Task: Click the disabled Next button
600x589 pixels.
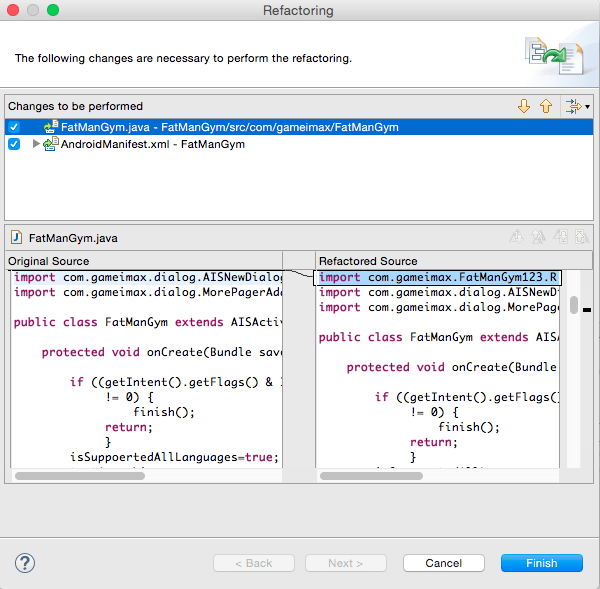Action: [x=346, y=563]
